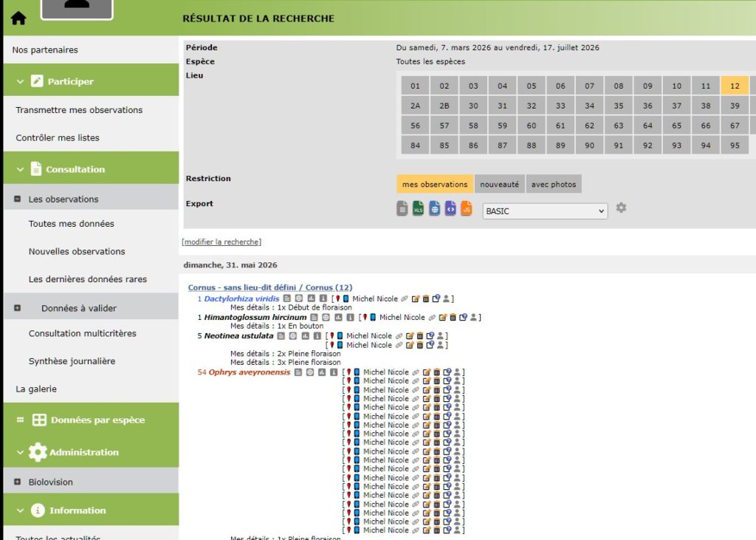Delete the first Ophrys aveyronensis observation

[x=437, y=372]
